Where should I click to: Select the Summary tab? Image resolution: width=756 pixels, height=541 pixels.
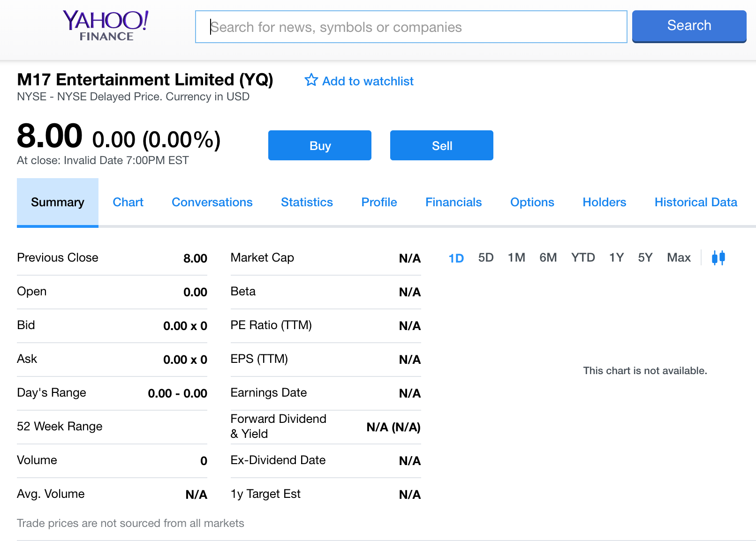58,202
